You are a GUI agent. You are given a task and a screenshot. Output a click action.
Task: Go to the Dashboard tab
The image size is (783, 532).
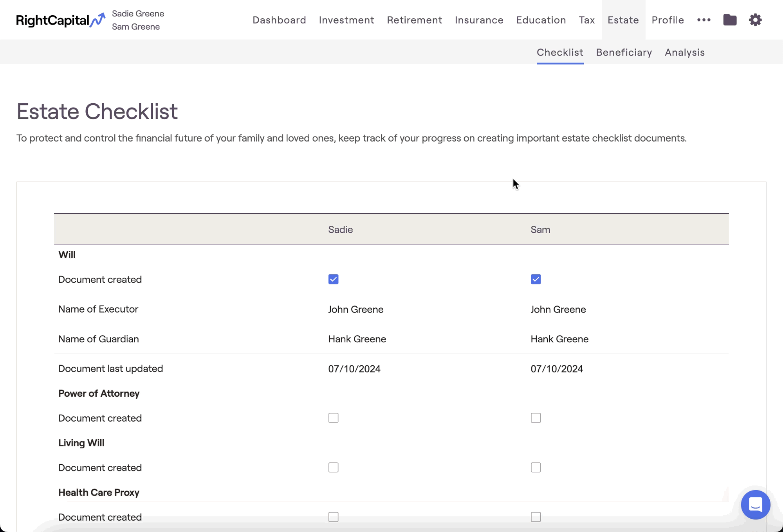point(279,20)
